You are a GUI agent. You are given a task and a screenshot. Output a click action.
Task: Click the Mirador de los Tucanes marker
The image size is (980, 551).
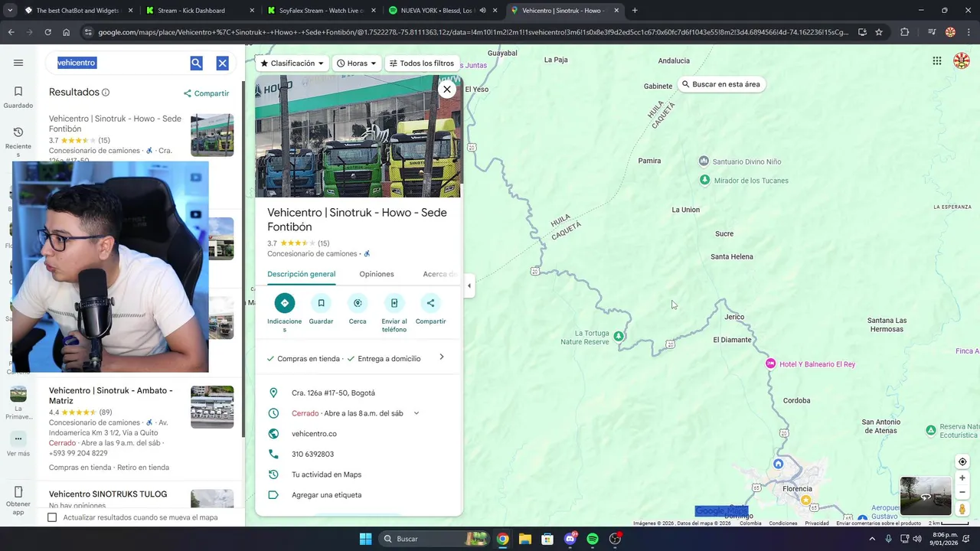click(704, 180)
